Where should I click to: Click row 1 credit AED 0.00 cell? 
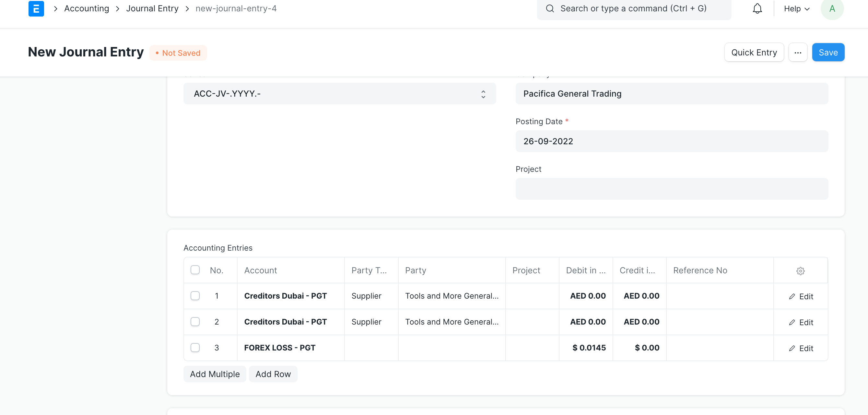point(639,296)
